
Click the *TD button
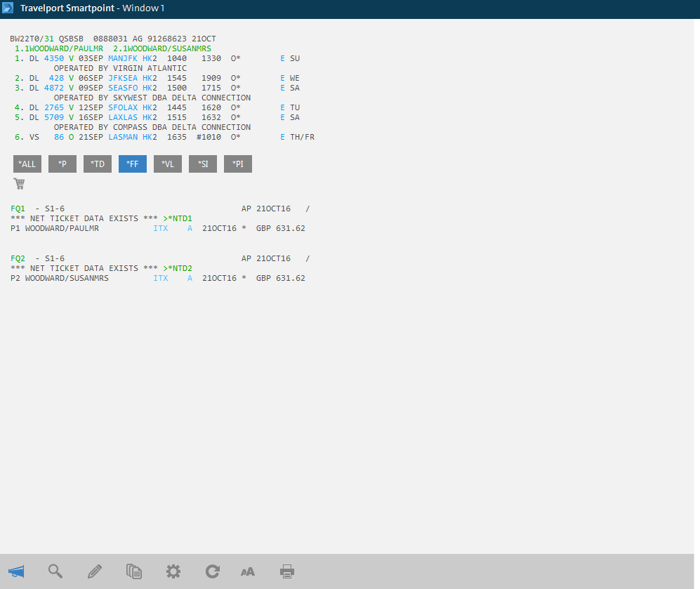coord(98,164)
